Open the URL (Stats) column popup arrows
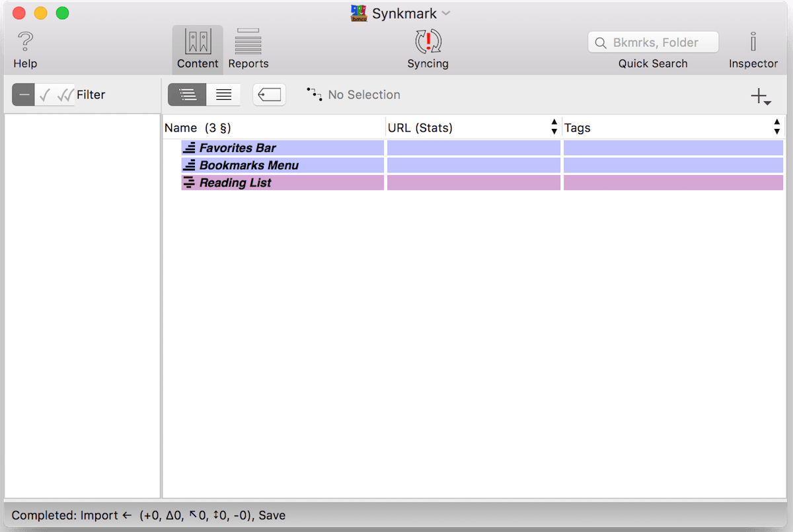The height and width of the screenshot is (532, 793). [x=554, y=128]
